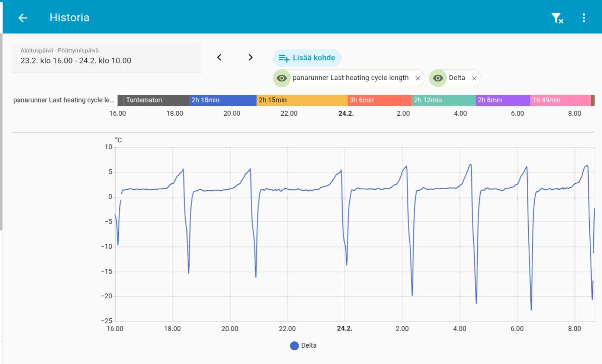Toggle the Delta legend item
Viewport: 602px width, 364px height.
tap(303, 345)
